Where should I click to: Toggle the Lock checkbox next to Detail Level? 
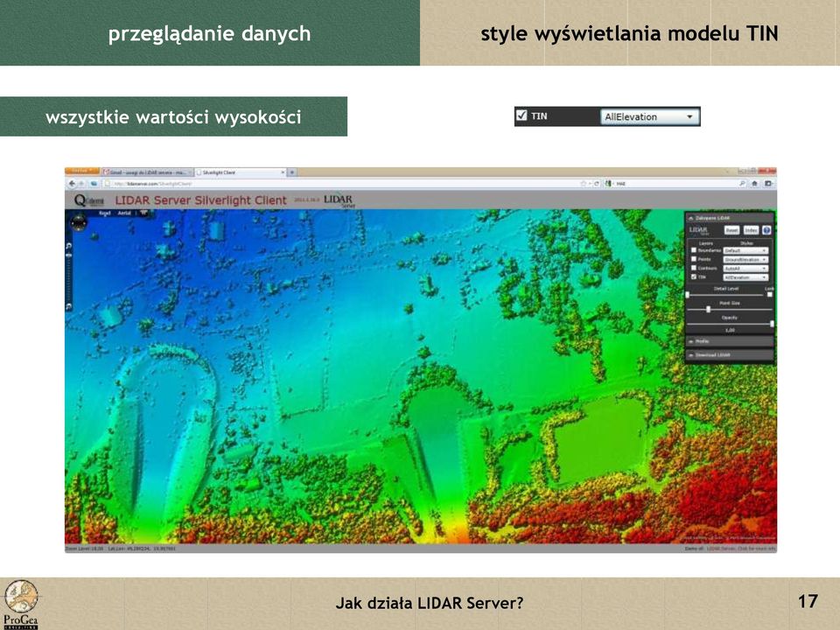click(770, 295)
